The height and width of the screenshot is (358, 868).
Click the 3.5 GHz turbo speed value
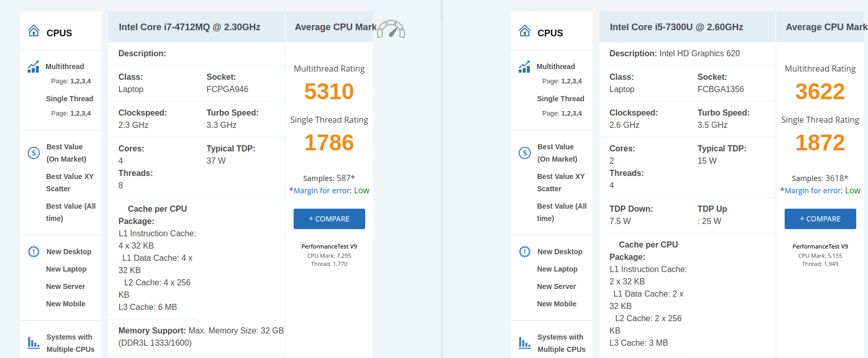click(713, 125)
